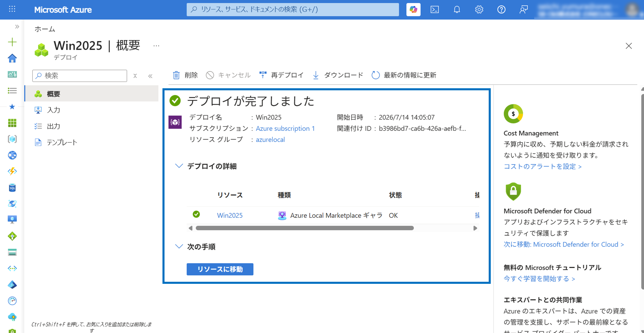This screenshot has width=644, height=333.
Task: Click the horizontal scrollbar under the resource table
Action: coord(304,228)
